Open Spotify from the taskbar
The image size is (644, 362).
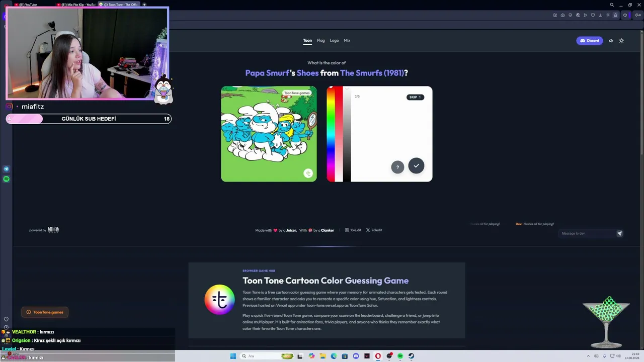400,356
